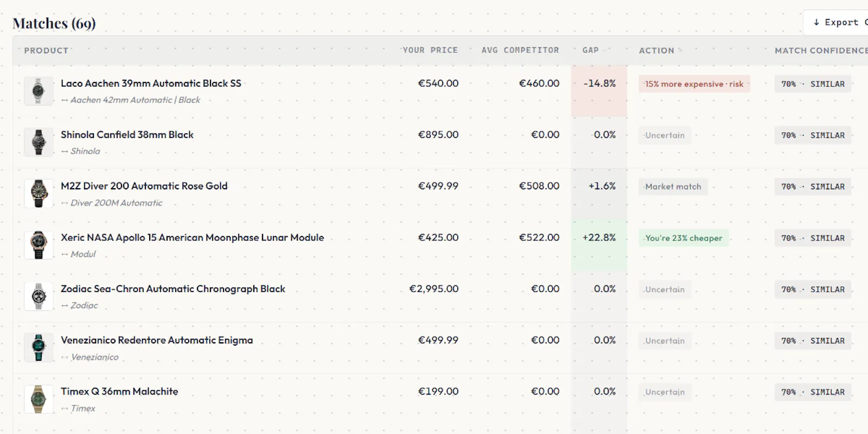Click 70% SIMILAR badge in Xeric NASA row
Viewport: 868px width, 434px height.
813,238
